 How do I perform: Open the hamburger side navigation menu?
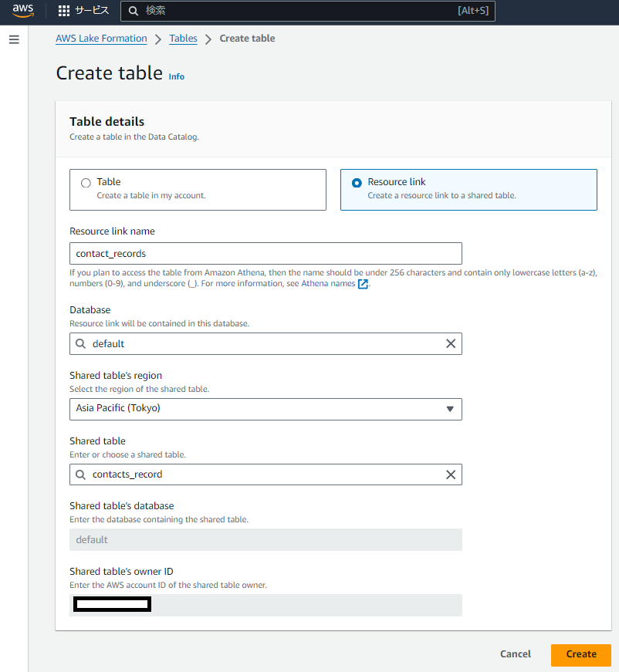[14, 39]
